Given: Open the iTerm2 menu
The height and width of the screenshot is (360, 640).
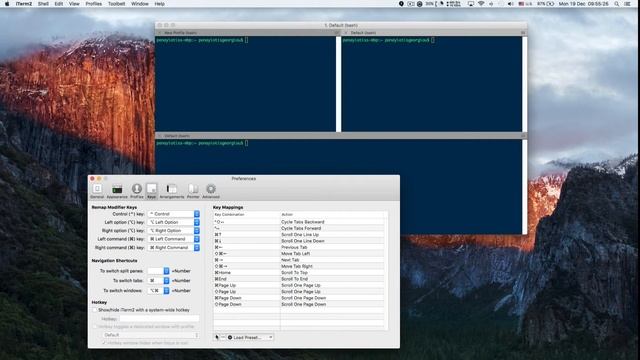Looking at the screenshot, I should pos(24,4).
